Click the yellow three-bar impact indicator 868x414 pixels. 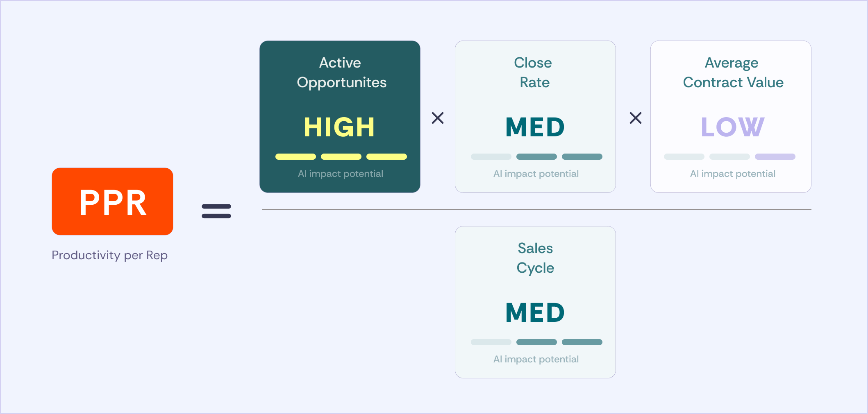341,156
